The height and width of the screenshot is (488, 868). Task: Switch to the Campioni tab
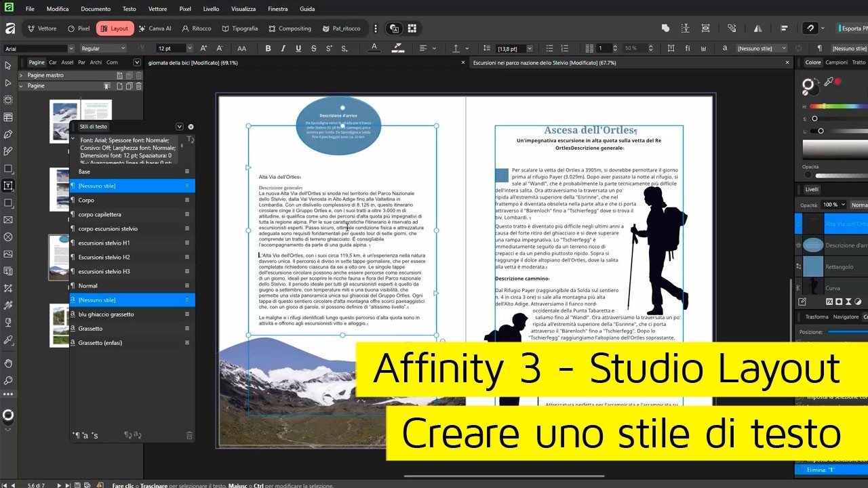pos(836,62)
